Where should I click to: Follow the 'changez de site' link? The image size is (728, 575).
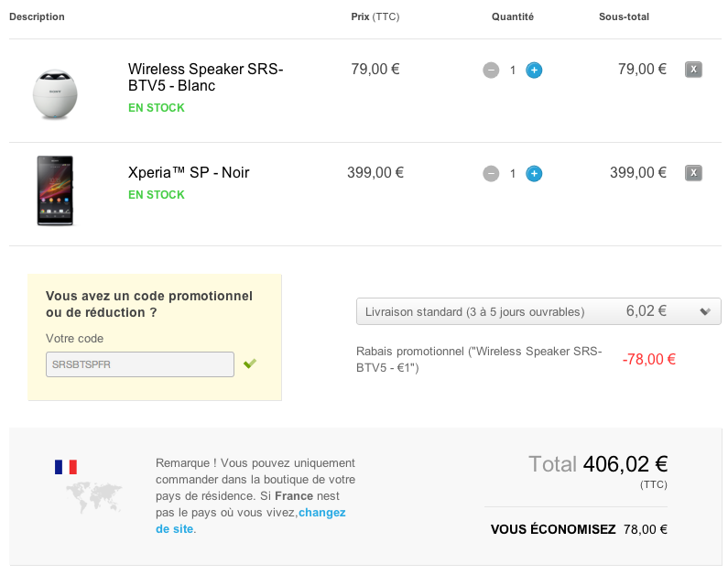tap(251, 521)
